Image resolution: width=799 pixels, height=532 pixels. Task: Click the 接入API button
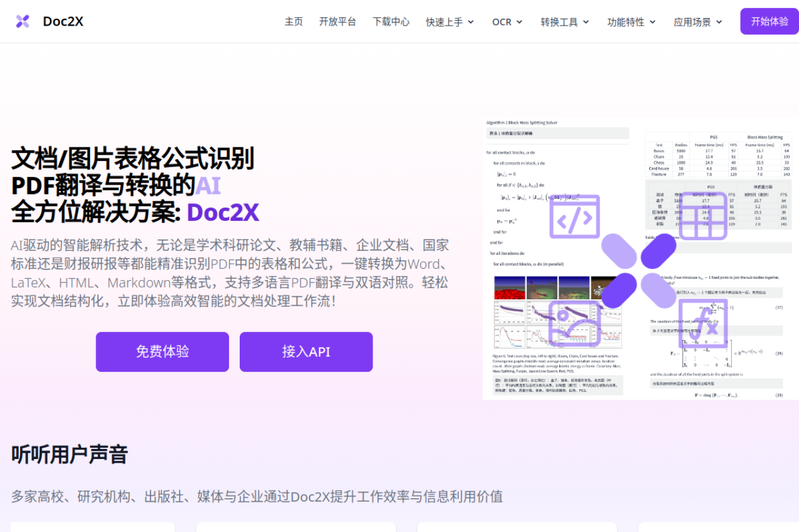coord(306,352)
